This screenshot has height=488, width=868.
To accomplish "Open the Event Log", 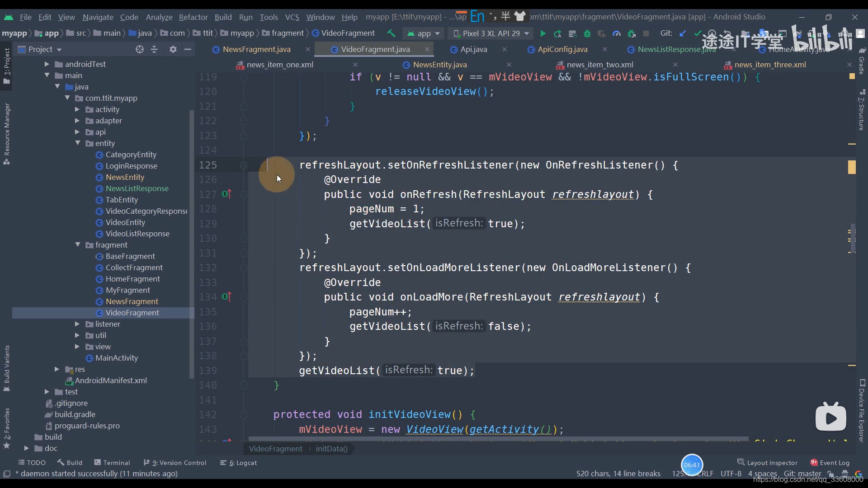I will click(x=830, y=463).
